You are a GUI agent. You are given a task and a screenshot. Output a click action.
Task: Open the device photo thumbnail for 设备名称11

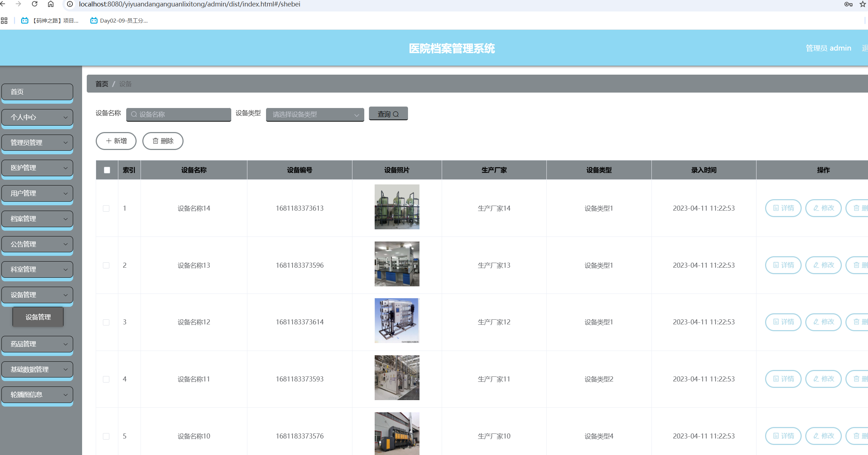(x=397, y=377)
